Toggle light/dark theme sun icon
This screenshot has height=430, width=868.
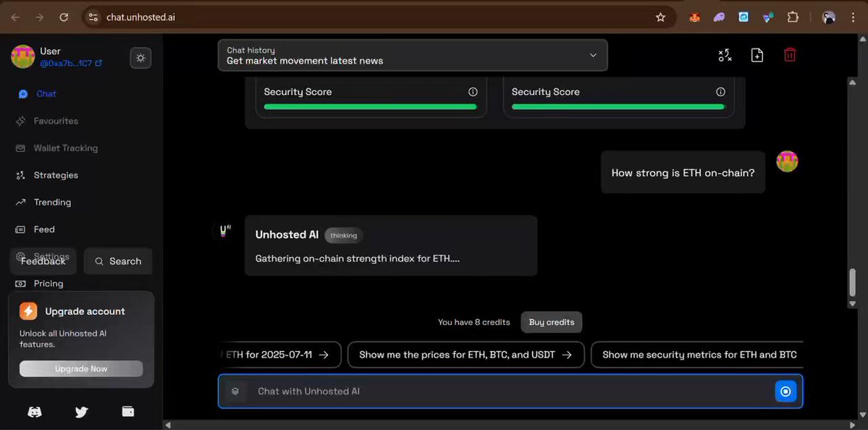tap(140, 58)
